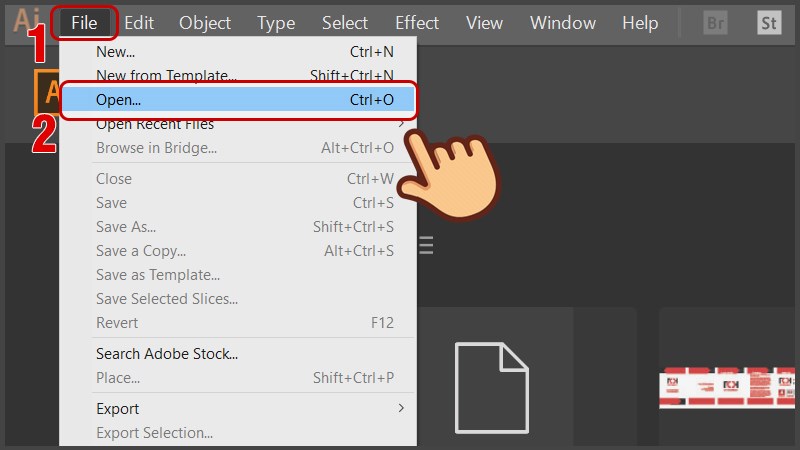Open the Window menu
Screen dimensions: 800x450
coord(563,22)
